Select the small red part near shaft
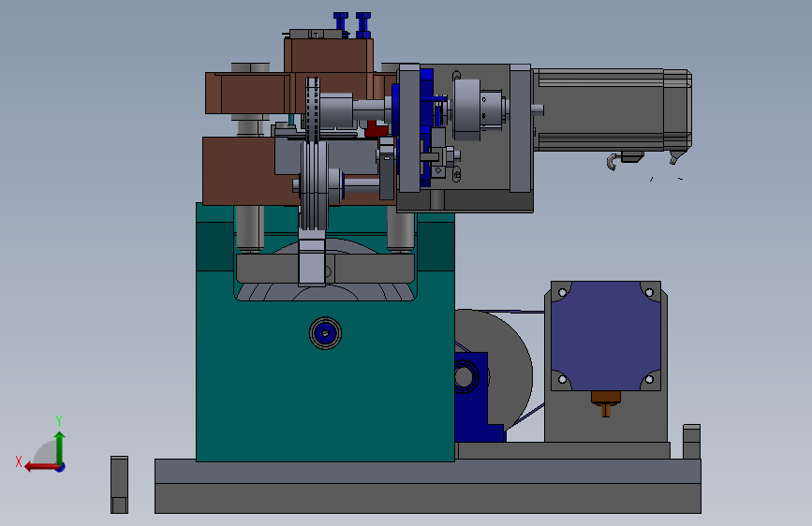Screen dimensions: 812x526 point(376,129)
